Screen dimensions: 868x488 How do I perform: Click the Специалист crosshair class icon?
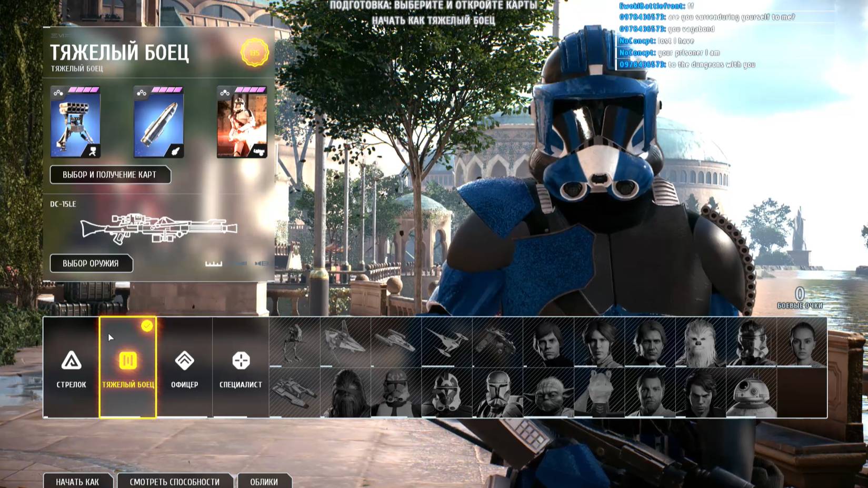[241, 361]
